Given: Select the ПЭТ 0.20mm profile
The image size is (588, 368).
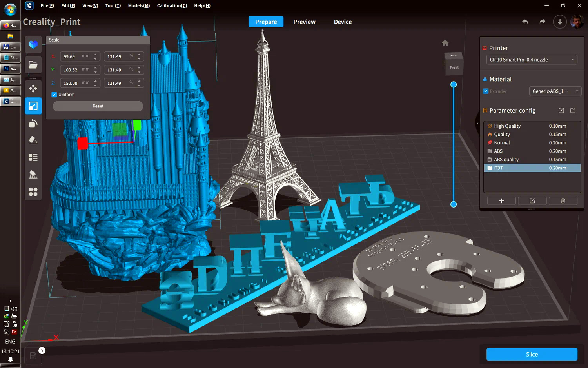Looking at the screenshot, I should [x=532, y=168].
